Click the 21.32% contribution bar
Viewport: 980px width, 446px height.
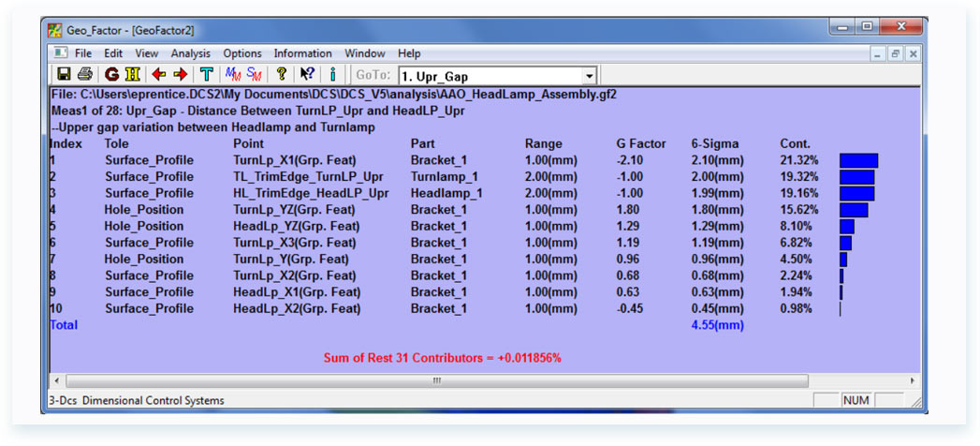click(x=858, y=161)
